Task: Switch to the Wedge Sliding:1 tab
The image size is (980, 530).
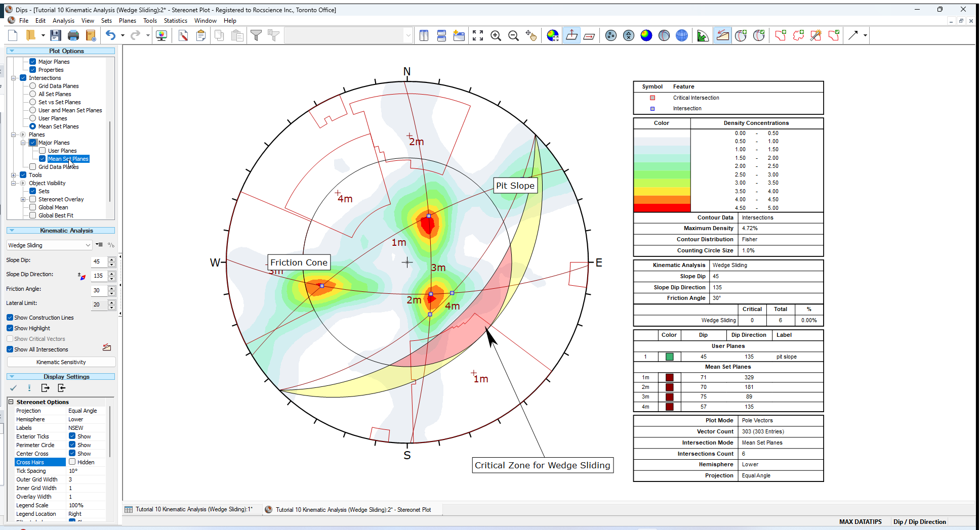Action: pos(192,509)
